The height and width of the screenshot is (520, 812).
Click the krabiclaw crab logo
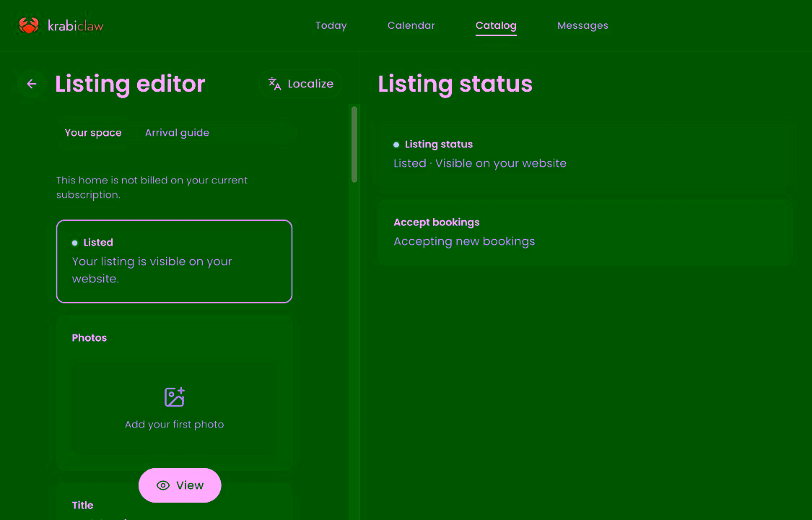(x=28, y=25)
